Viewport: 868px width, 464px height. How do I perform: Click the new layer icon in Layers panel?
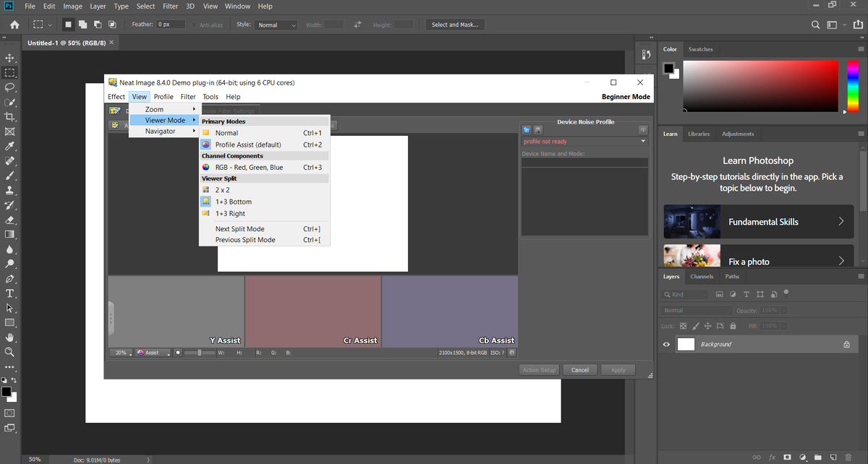(834, 457)
